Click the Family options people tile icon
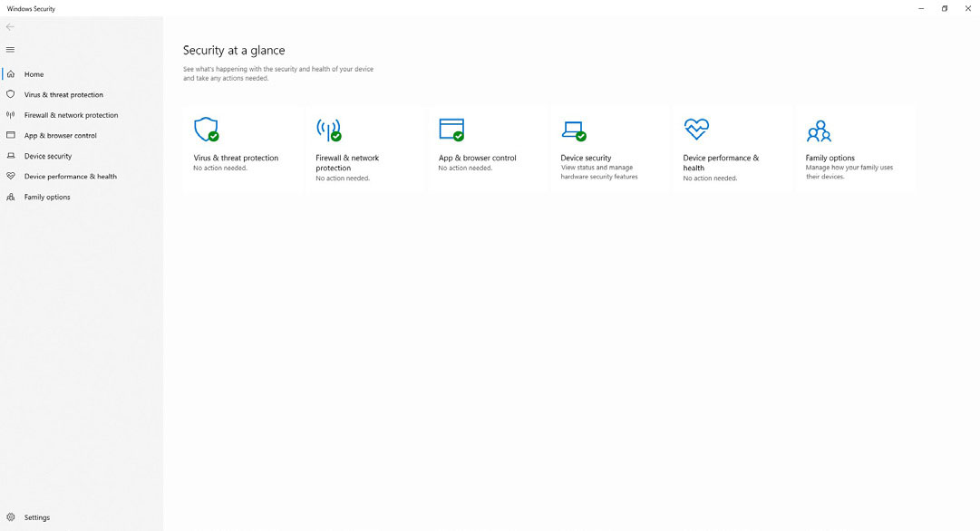 [819, 130]
